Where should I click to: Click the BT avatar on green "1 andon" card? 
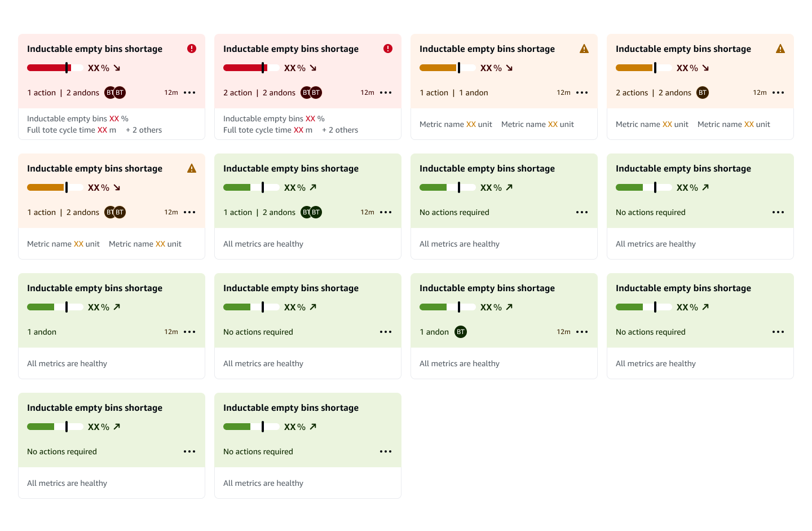pyautogui.click(x=461, y=332)
